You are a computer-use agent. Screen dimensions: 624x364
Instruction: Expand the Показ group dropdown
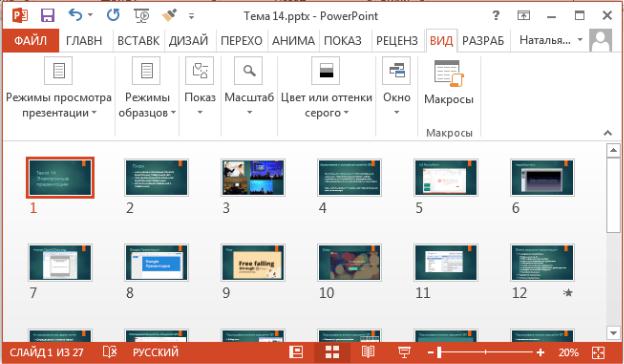coord(200,88)
